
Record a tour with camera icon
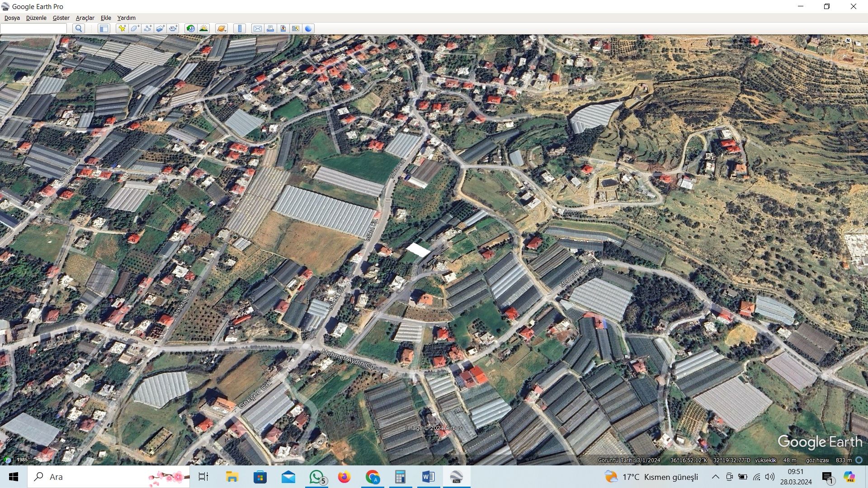click(173, 28)
